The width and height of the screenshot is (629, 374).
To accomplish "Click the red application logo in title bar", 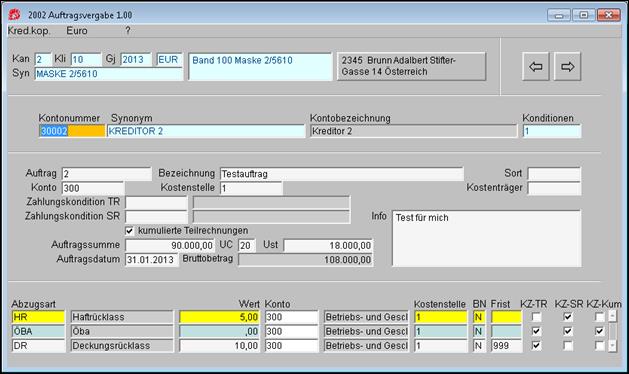I will coord(14,15).
